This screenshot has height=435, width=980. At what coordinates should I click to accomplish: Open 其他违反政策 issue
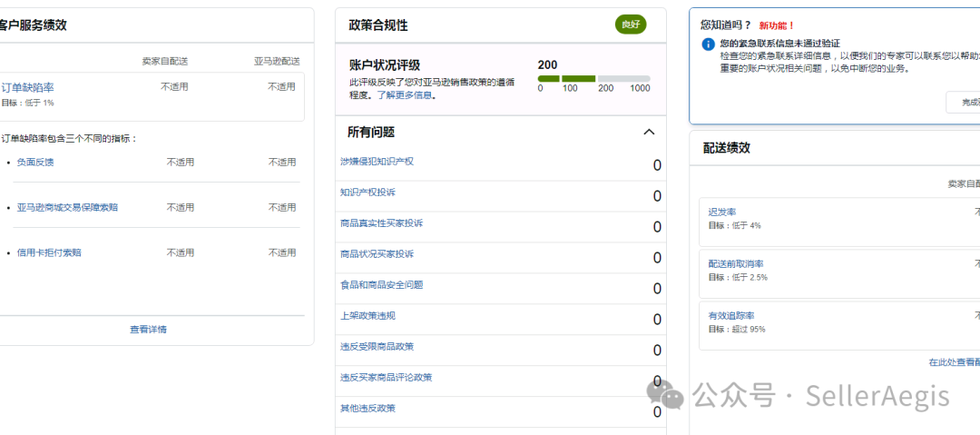tap(367, 408)
